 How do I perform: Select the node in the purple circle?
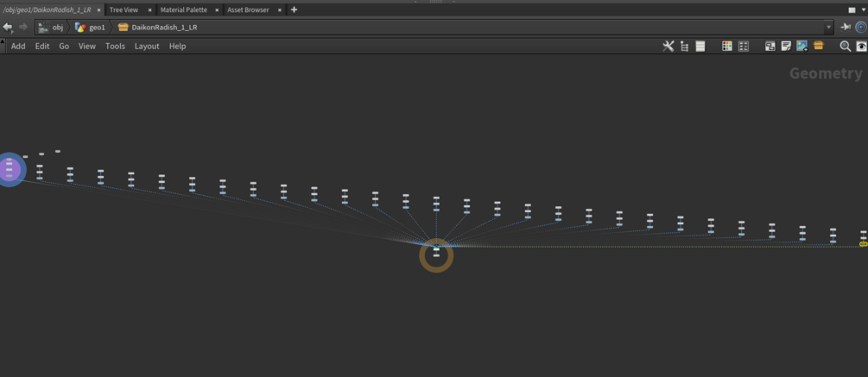[x=9, y=168]
